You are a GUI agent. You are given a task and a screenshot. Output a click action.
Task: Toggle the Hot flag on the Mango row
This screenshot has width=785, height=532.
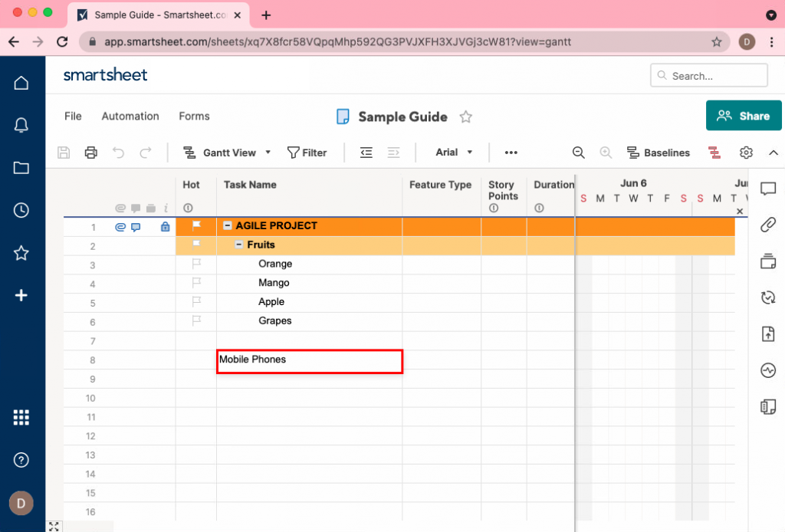(x=195, y=283)
